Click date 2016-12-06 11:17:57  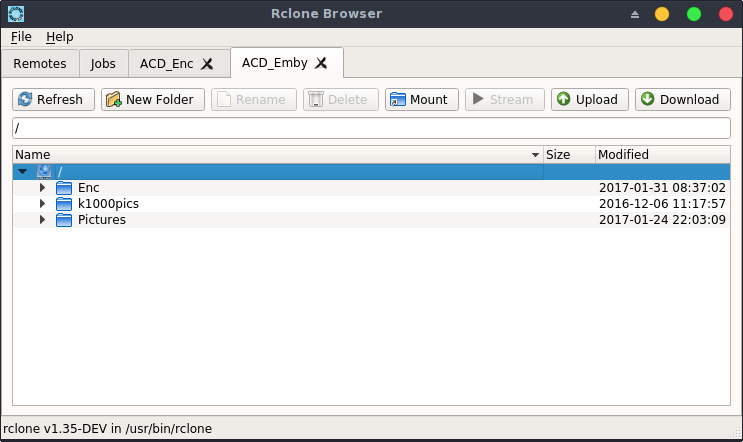662,204
